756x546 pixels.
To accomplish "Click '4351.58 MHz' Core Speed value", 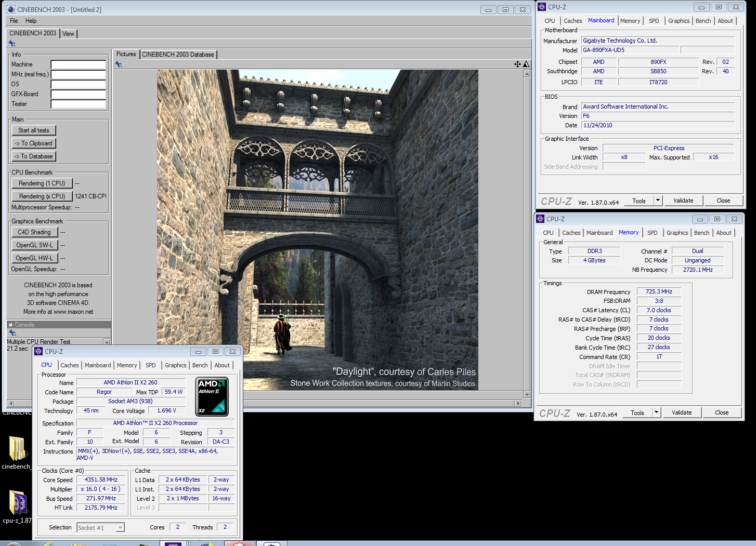I will click(101, 480).
